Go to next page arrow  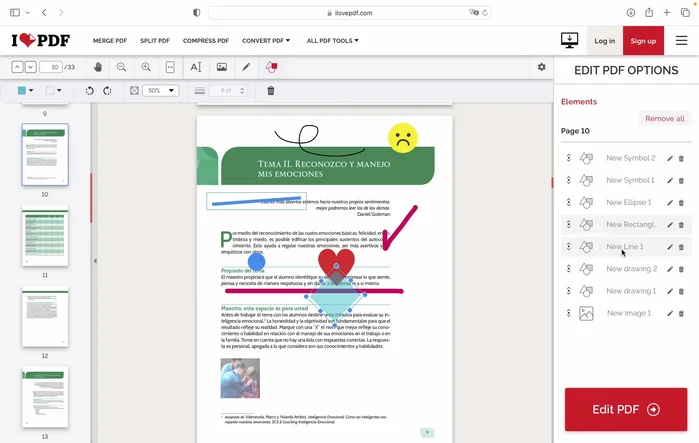pyautogui.click(x=30, y=67)
